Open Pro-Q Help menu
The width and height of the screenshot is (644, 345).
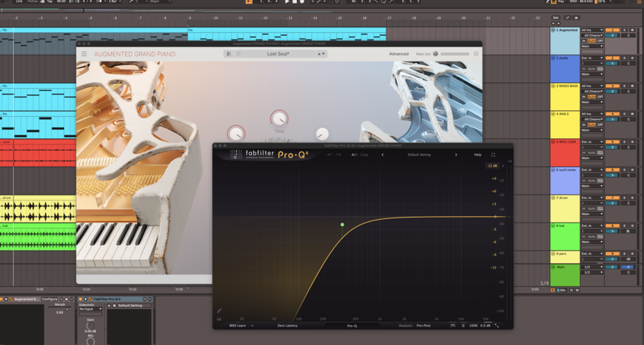478,155
